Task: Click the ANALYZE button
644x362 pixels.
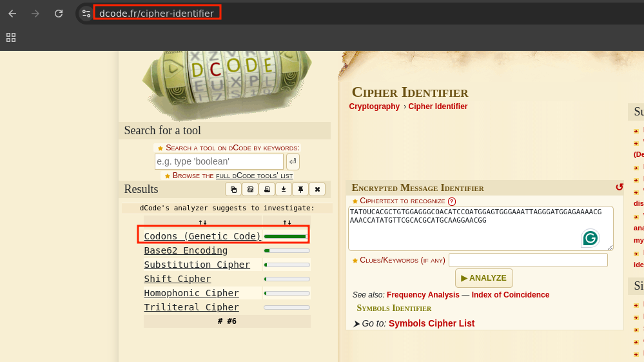Action: (484, 278)
